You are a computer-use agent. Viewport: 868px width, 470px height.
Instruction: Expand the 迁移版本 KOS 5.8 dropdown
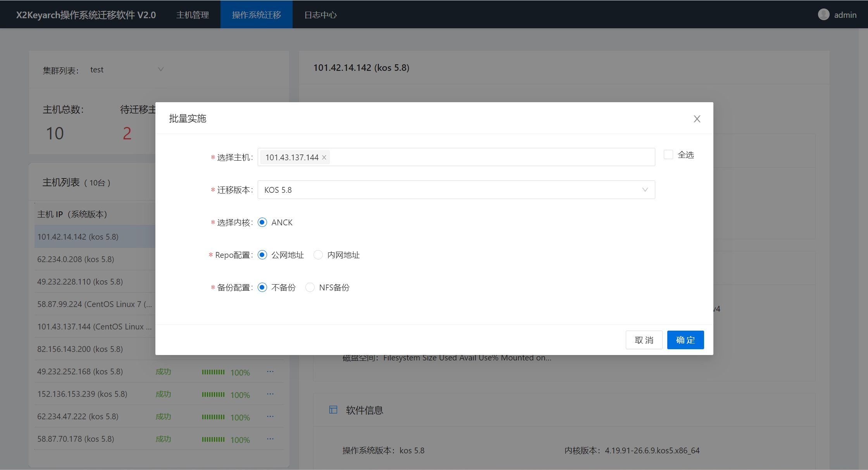click(456, 190)
